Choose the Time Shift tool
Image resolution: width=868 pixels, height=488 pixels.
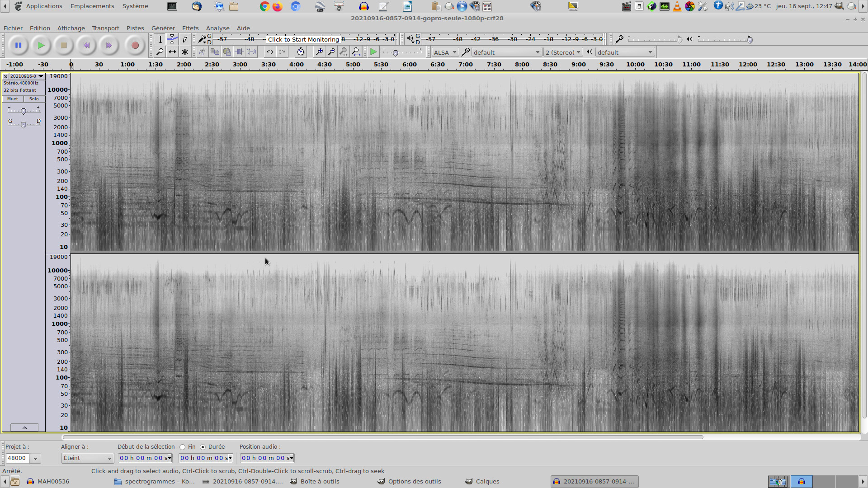point(172,52)
